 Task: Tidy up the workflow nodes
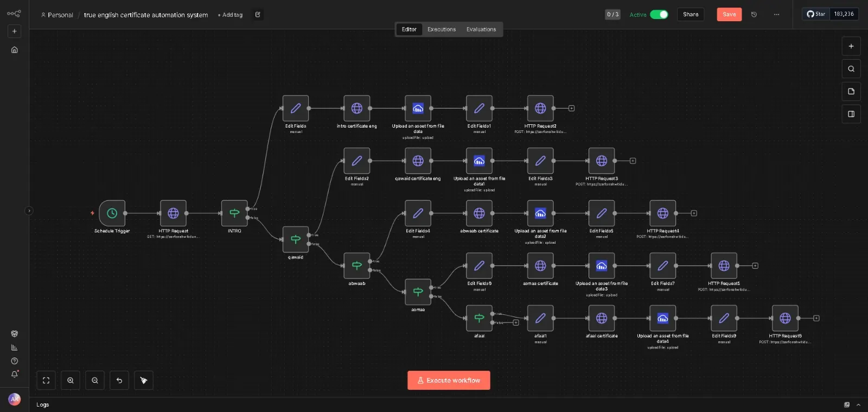tap(144, 381)
